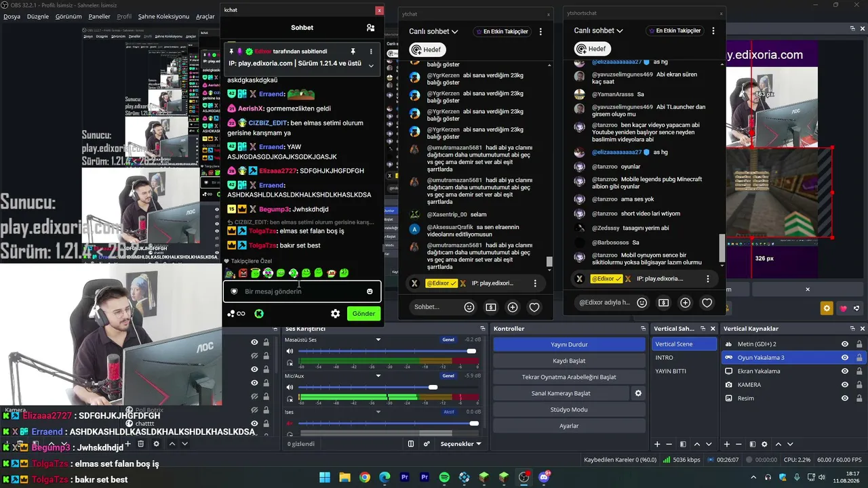This screenshot has height=488, width=868.
Task: Select INTRO scene in Vertical Sahneler
Action: click(684, 357)
